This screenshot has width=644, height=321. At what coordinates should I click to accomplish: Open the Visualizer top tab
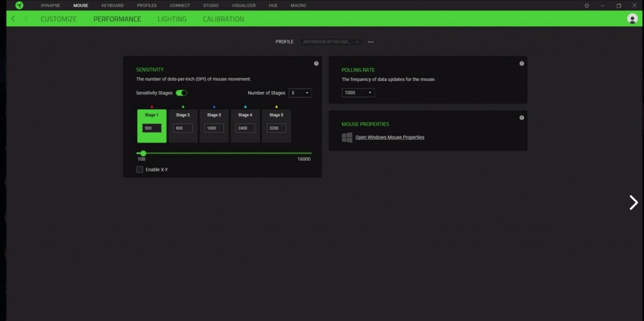(244, 5)
